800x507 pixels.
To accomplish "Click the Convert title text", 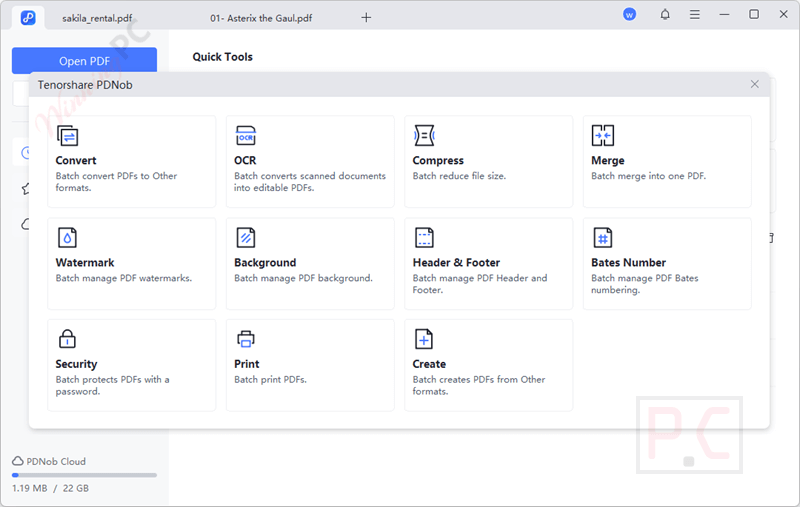I will pyautogui.click(x=76, y=160).
